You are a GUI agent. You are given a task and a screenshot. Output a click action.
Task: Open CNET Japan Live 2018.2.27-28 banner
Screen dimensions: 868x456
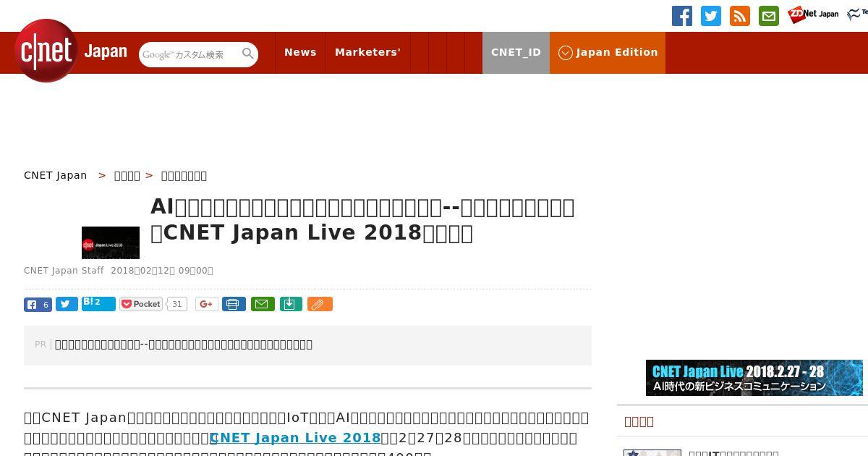[754, 378]
